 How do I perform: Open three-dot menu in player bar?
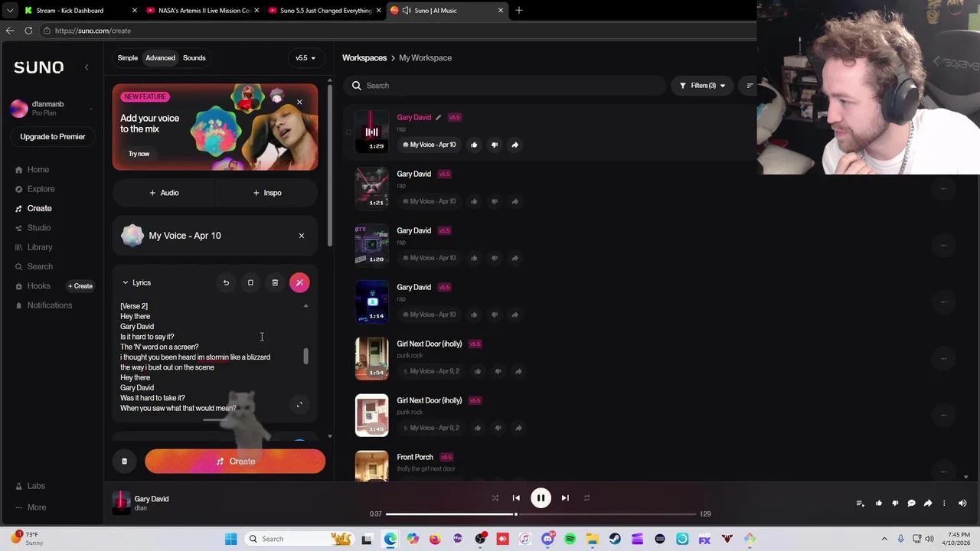[944, 503]
